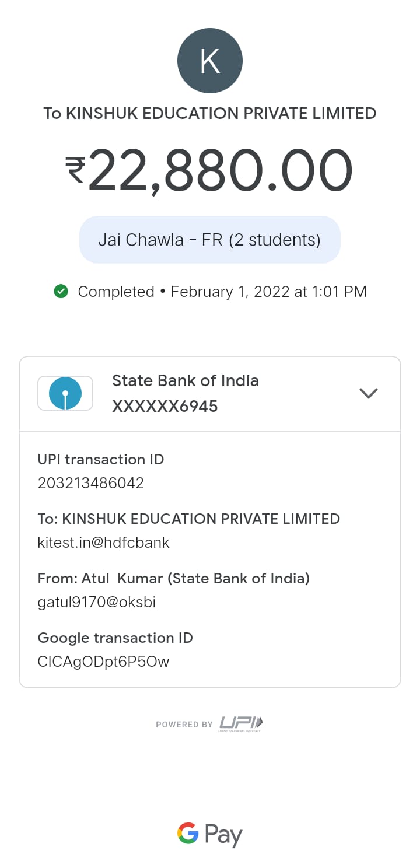420x868 pixels.
Task: Click From Atul Kumar sender line
Action: (x=173, y=578)
